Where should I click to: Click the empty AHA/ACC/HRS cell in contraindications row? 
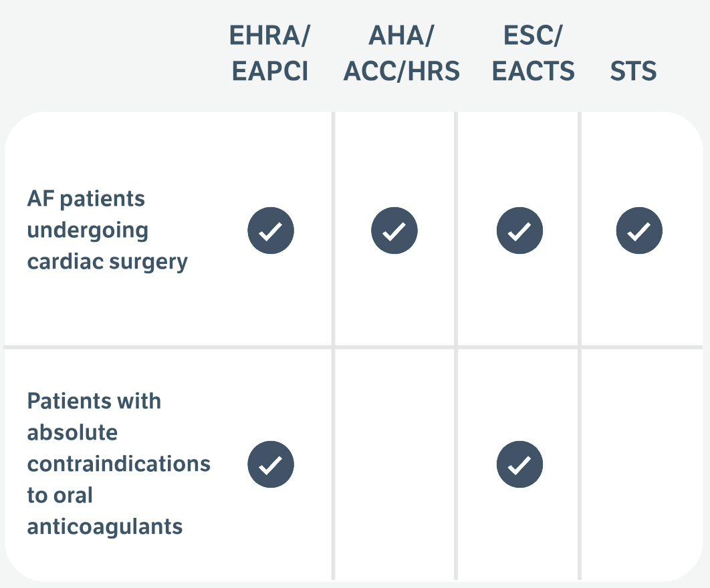click(394, 464)
